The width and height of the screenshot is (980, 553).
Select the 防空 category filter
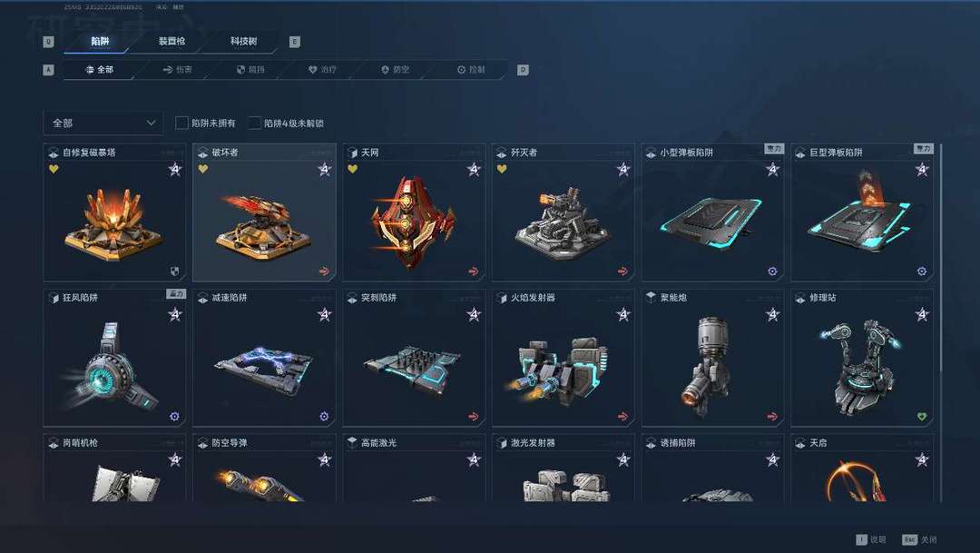[395, 69]
